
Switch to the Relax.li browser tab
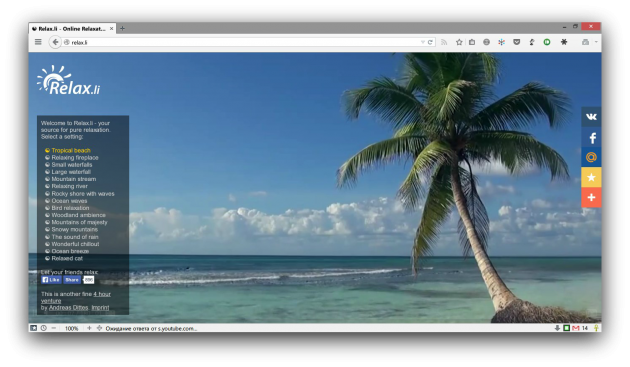[72, 29]
